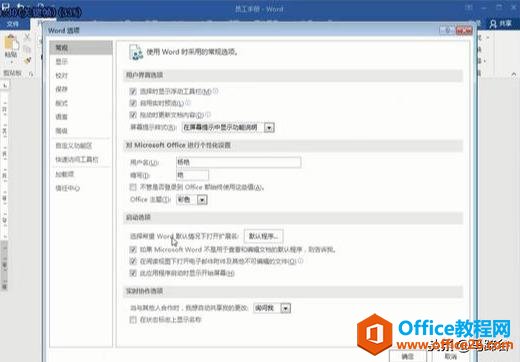This screenshot has width=520, height=362.
Task: Select 校对 in options sidebar
Action: point(81,76)
